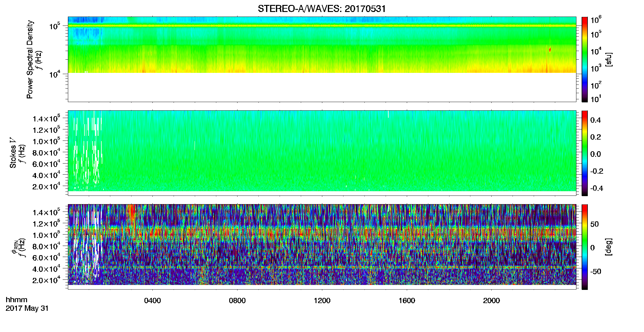The height and width of the screenshot is (332, 644).
Task: Click the Stokes V color bar
Action: point(585,153)
